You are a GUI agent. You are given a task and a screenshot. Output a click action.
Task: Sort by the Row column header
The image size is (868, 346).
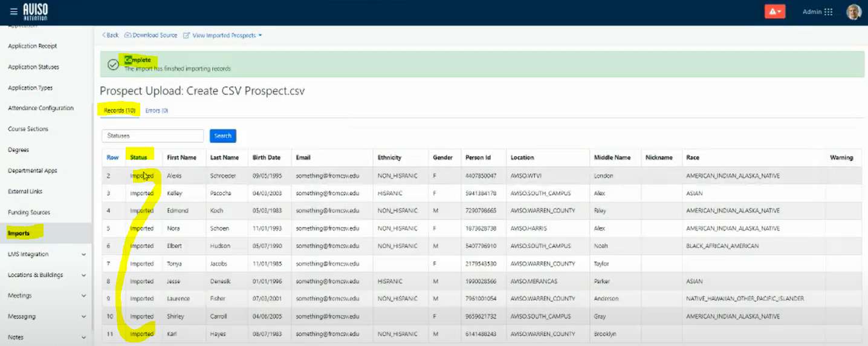[112, 157]
